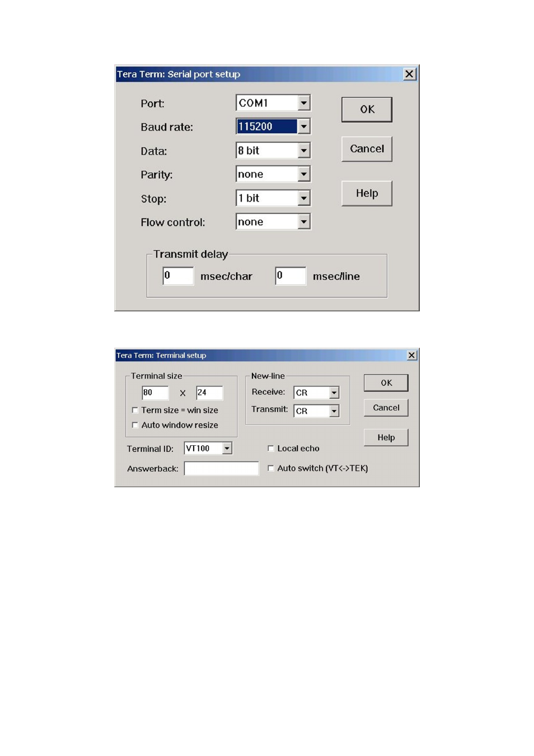Open the Transmit new-line dropdown
The width and height of the screenshot is (534, 756).
[334, 411]
